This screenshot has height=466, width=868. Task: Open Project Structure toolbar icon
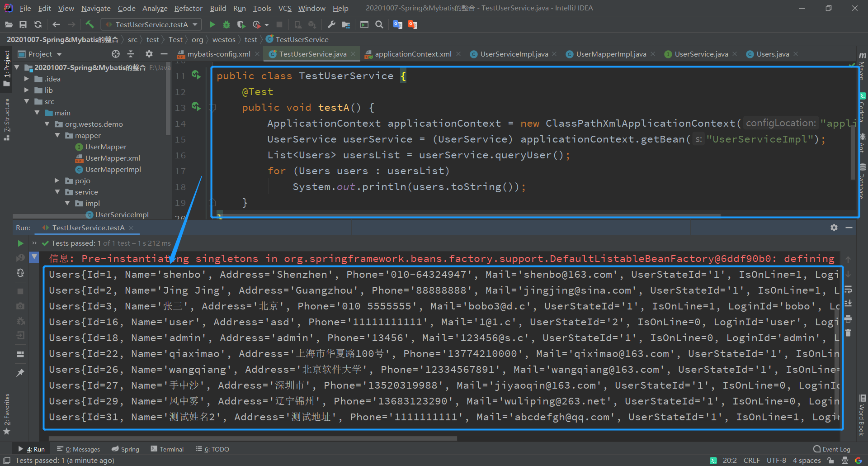tap(346, 24)
